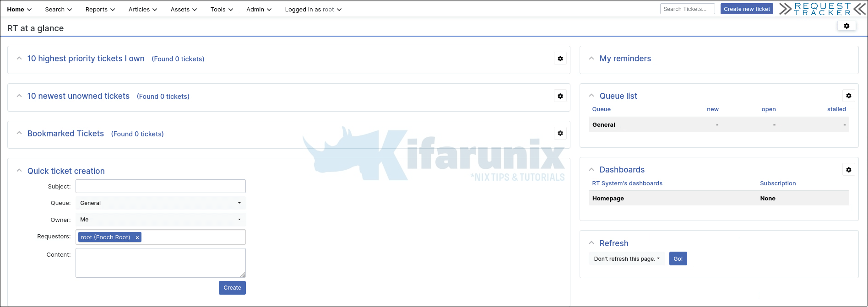Collapse the Quick ticket creation panel
868x307 pixels.
click(19, 171)
